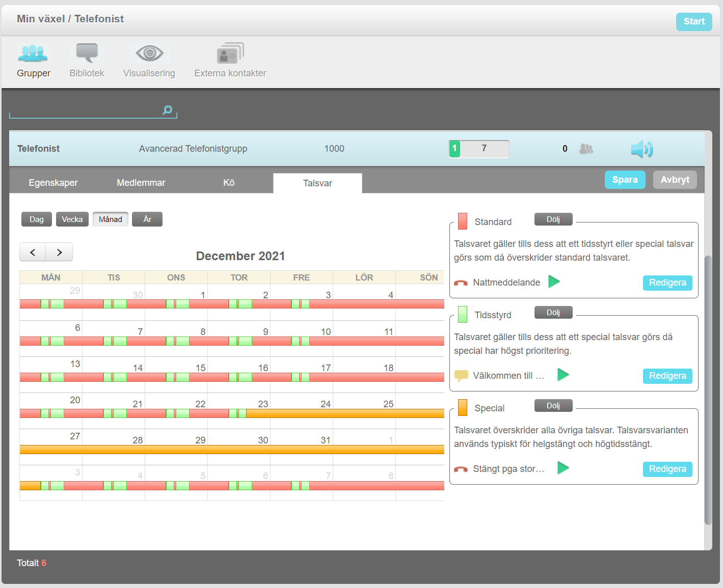This screenshot has width=723, height=588.
Task: Hide the Tidsstyrd voicemail section with Dölj
Action: [553, 313]
